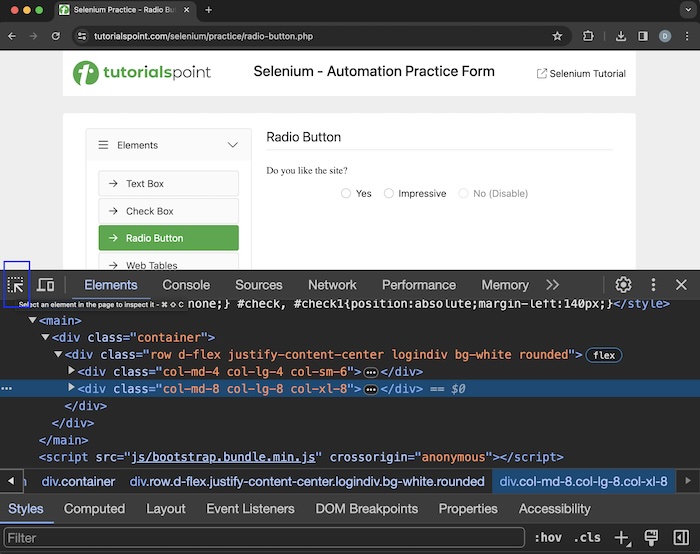Open DevTools three-dot customize menu
This screenshot has width=700, height=554.
653,285
